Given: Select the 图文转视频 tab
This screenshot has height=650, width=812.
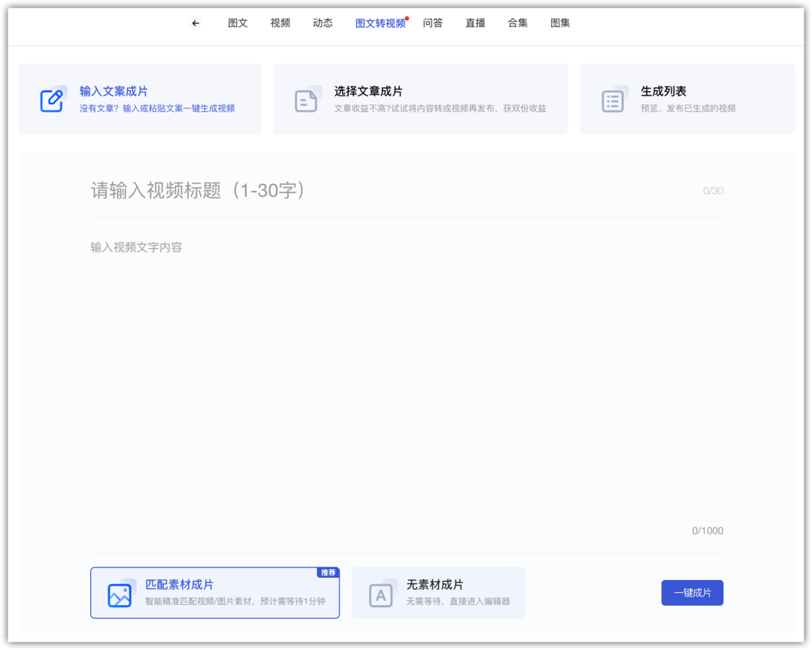Looking at the screenshot, I should pos(380,23).
